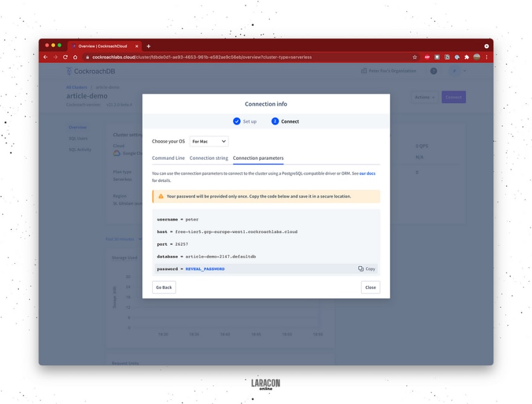Select SQL Users in the sidebar

tap(78, 138)
